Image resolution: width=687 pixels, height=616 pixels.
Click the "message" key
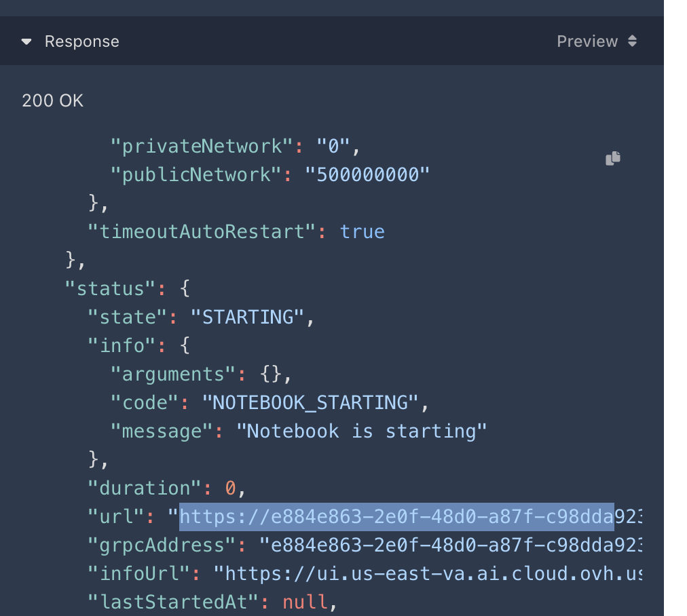coord(162,431)
